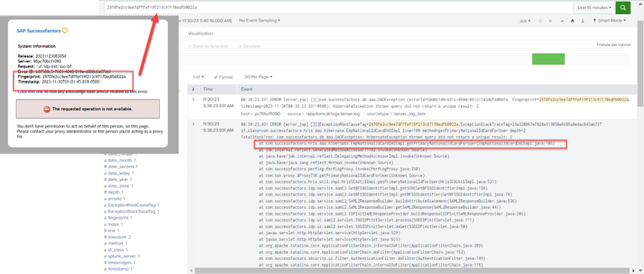Click Zoom to Selection
Screen dimensions: 644x274
tap(208, 46)
